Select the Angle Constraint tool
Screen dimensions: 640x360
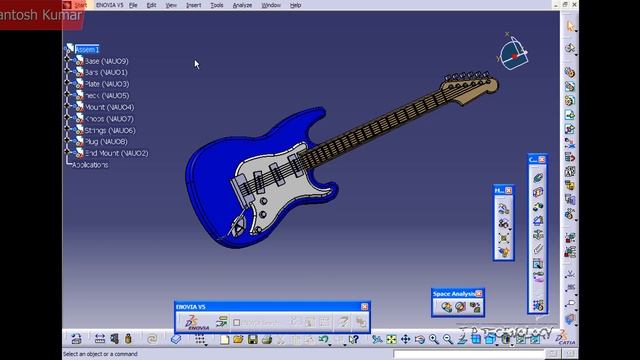tap(538, 221)
